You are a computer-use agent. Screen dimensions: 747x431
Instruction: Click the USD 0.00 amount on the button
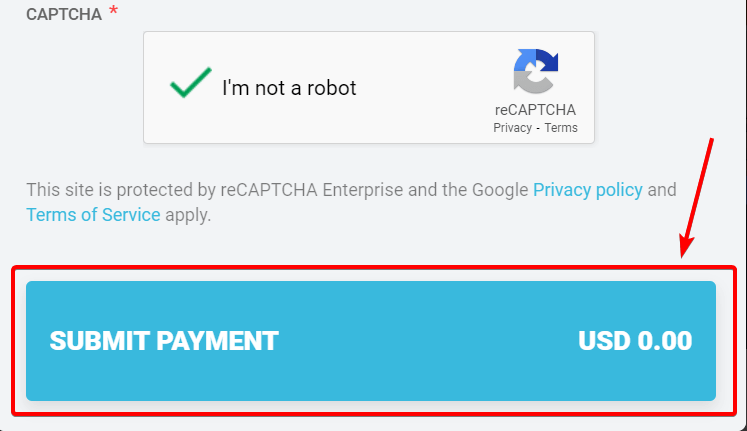point(635,341)
